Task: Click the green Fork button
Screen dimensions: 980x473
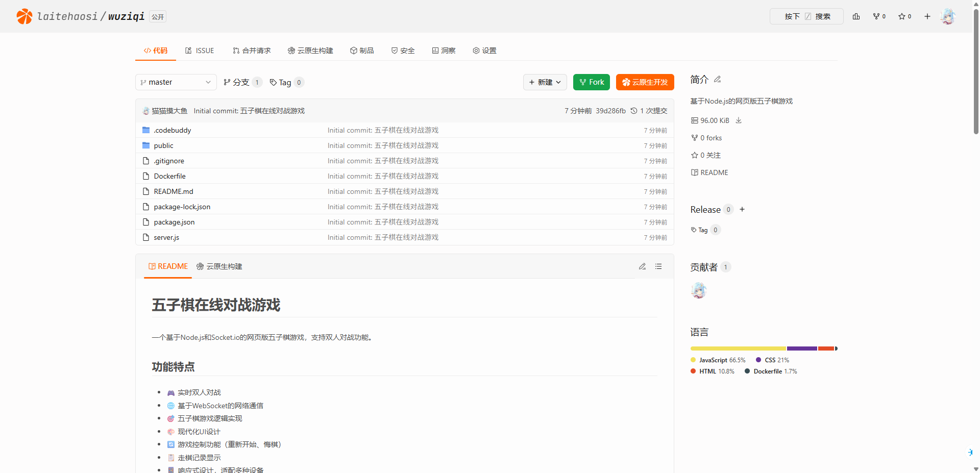Action: pos(591,82)
